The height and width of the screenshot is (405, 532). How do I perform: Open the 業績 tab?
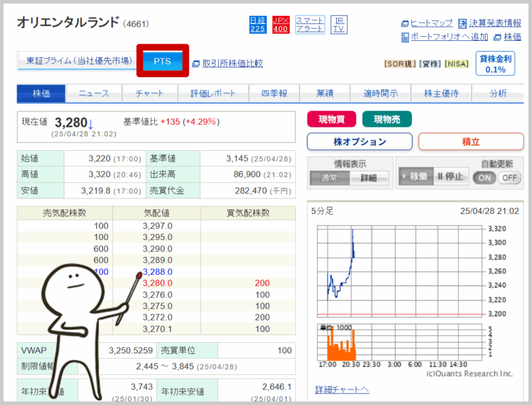325,93
